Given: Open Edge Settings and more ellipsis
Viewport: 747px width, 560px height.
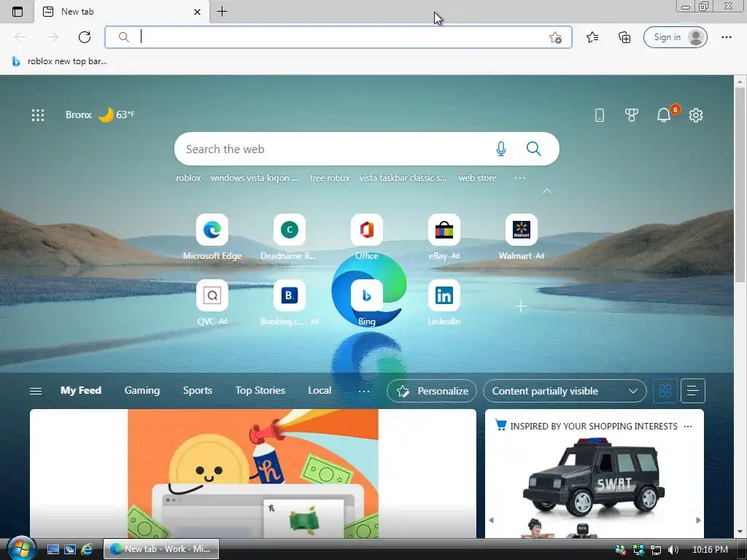Looking at the screenshot, I should tap(726, 37).
